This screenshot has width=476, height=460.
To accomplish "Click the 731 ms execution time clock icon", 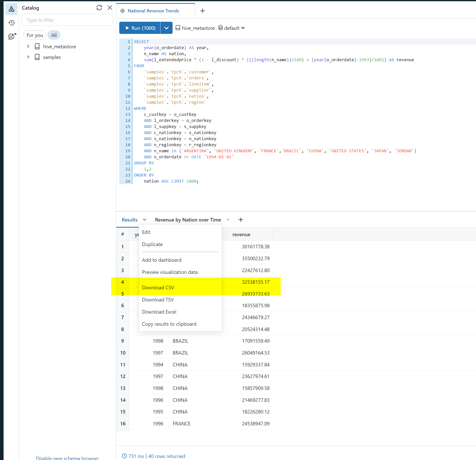I will pyautogui.click(x=124, y=456).
